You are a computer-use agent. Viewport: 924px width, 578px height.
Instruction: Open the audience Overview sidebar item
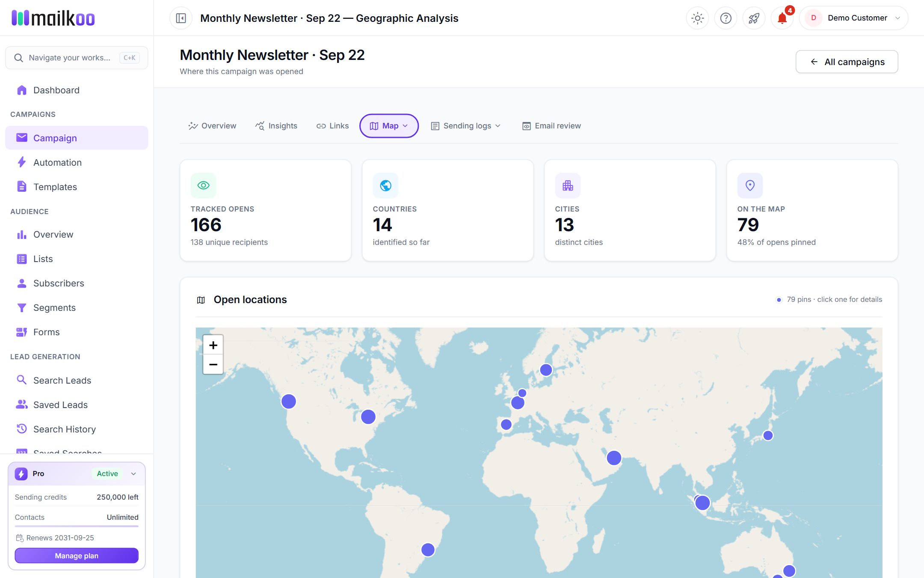click(x=77, y=234)
